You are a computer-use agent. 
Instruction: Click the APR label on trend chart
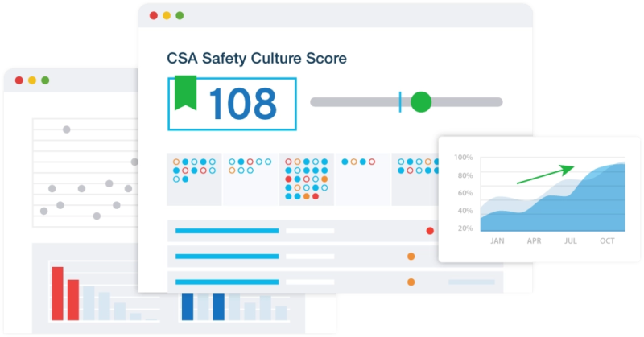coord(534,241)
